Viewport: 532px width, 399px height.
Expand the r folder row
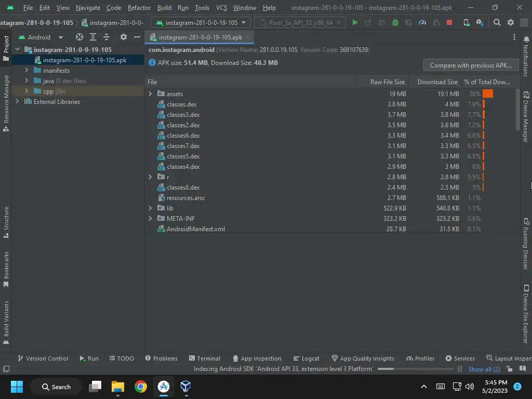tap(150, 177)
